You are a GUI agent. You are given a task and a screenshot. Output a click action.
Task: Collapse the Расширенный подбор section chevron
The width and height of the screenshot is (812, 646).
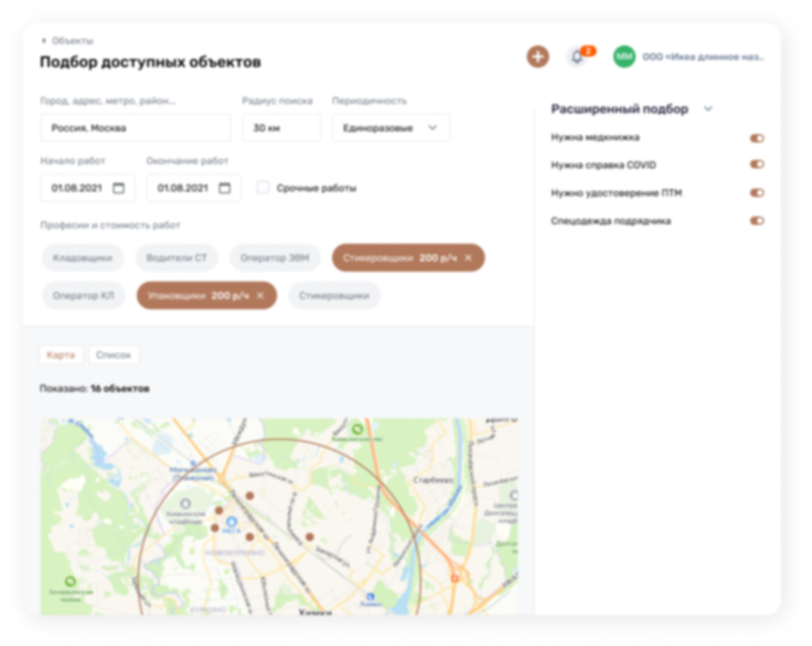coord(708,109)
